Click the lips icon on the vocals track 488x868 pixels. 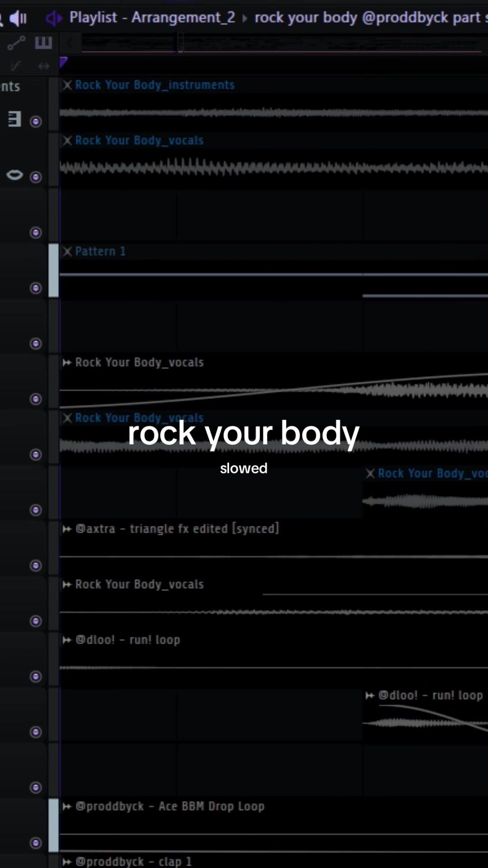pos(14,175)
